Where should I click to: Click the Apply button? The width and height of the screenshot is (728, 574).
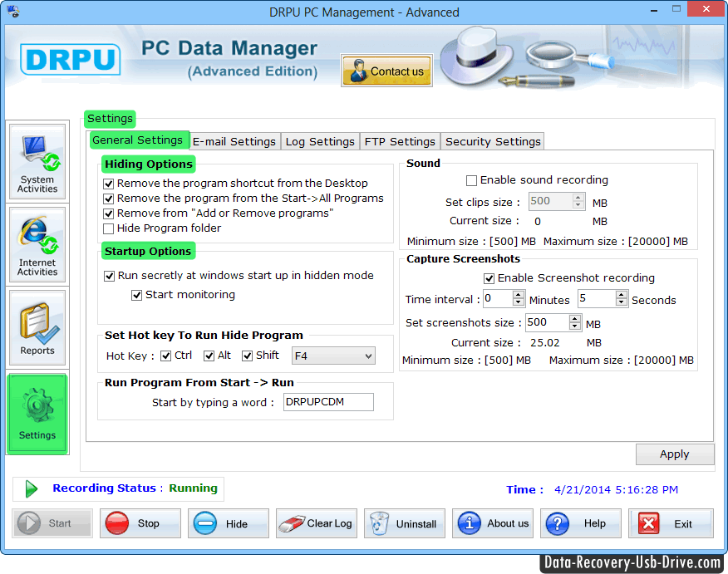click(675, 454)
